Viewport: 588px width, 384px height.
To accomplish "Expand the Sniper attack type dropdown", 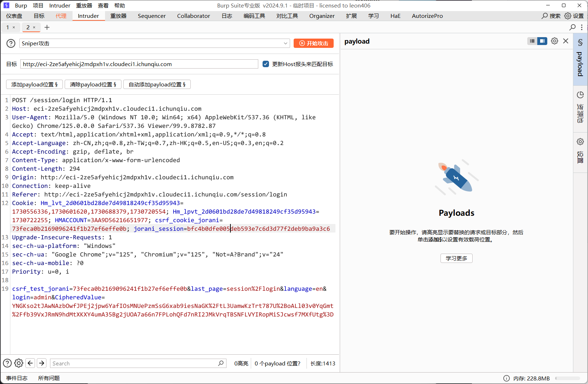I will (x=285, y=43).
